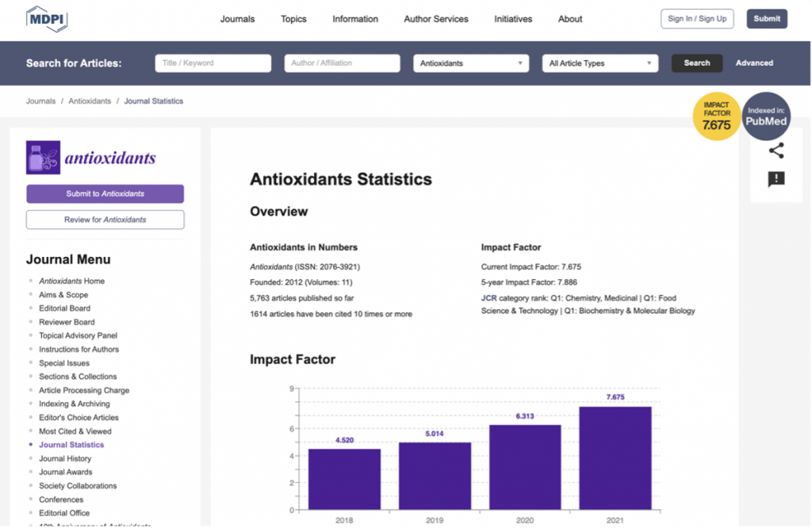Viewport: 812px width, 528px height.
Task: Click the 2018 impact factor bar
Action: (344, 480)
